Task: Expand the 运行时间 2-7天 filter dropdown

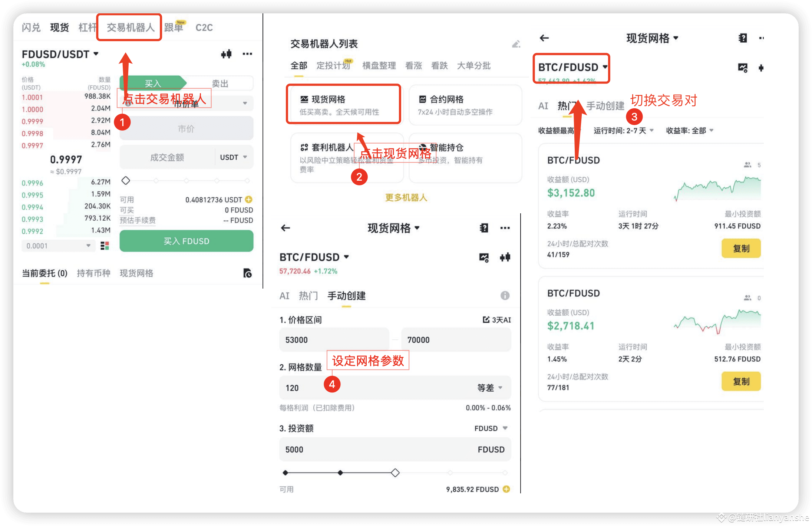Action: (x=623, y=130)
